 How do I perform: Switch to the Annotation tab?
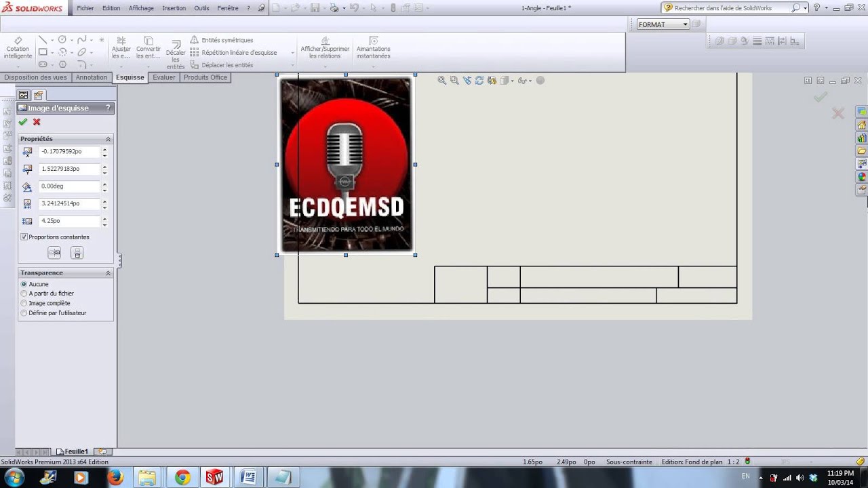click(x=92, y=77)
